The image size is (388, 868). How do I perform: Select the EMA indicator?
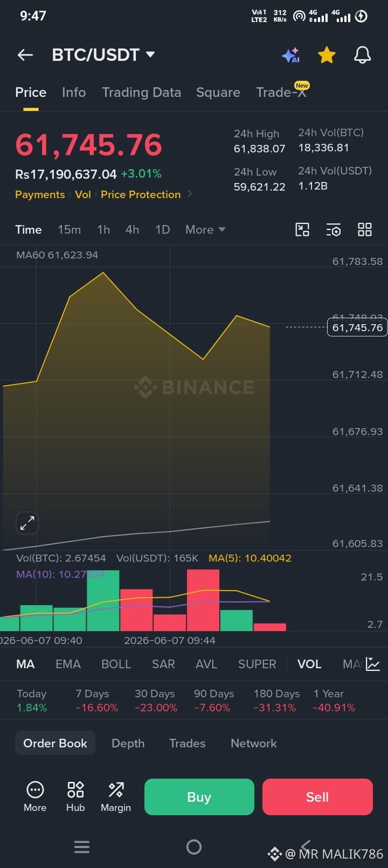tap(68, 664)
